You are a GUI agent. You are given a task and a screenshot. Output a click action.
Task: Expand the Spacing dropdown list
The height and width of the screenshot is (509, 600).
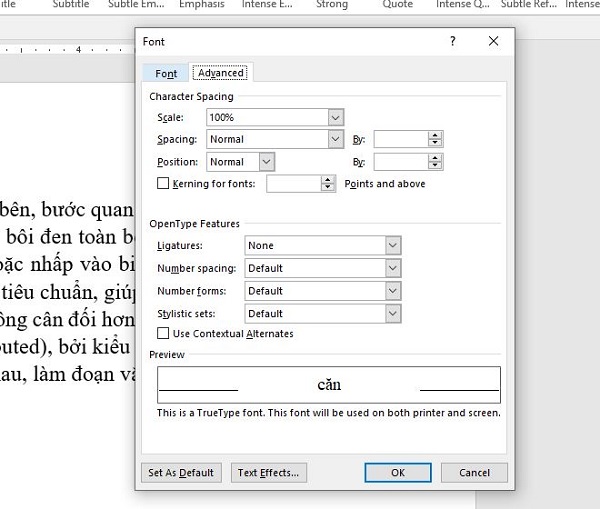(x=335, y=139)
